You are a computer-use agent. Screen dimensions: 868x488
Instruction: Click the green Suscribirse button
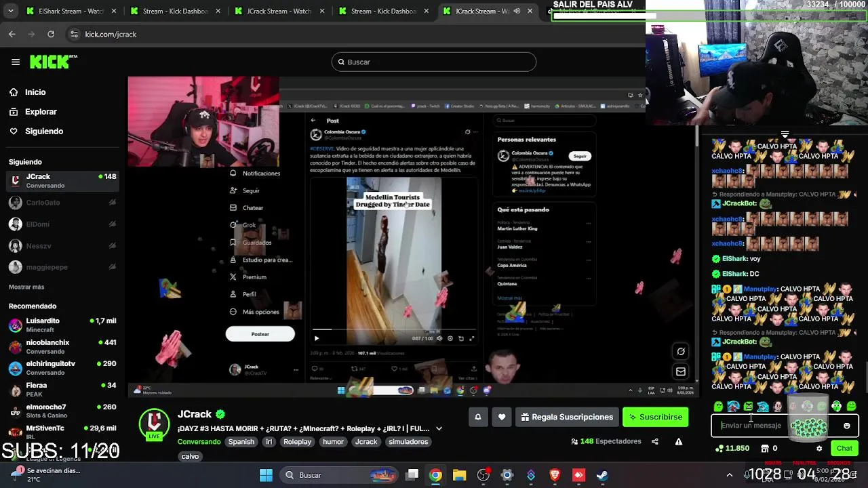[x=655, y=417]
